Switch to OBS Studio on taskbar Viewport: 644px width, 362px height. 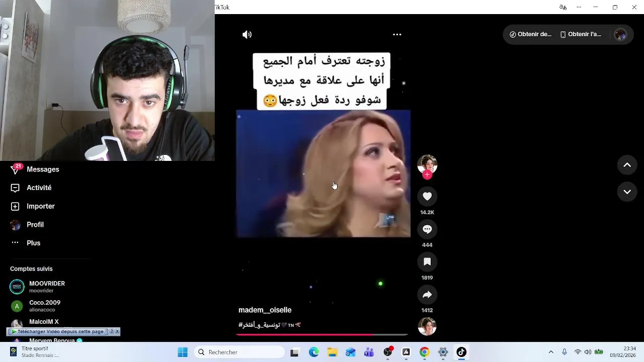tap(388, 352)
